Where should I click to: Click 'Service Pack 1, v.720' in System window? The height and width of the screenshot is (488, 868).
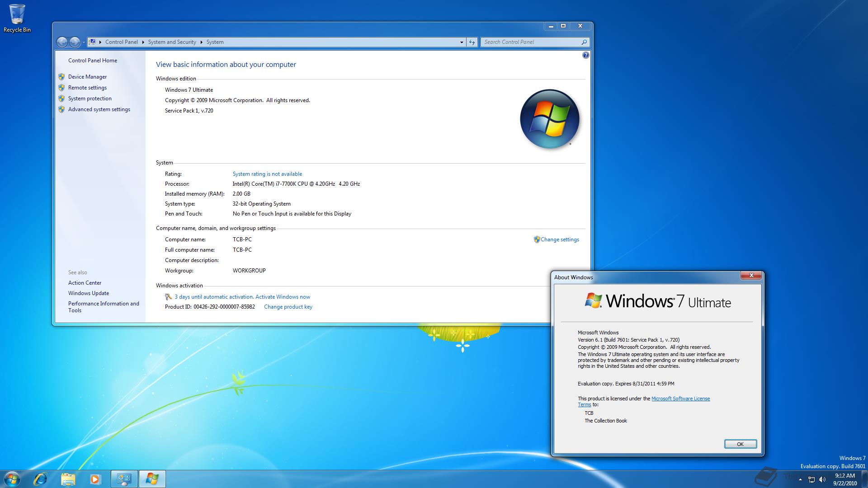click(x=189, y=111)
